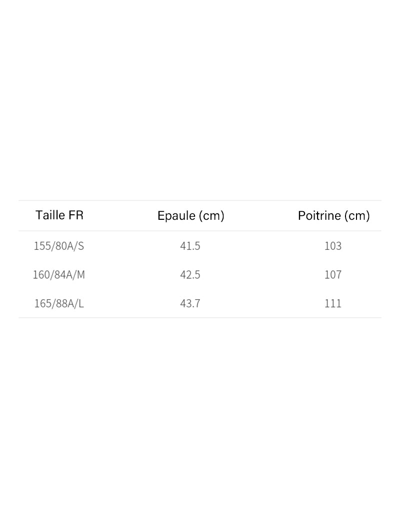
Task: Click the "(cm)" unit in Poitrine header
Action: click(356, 216)
